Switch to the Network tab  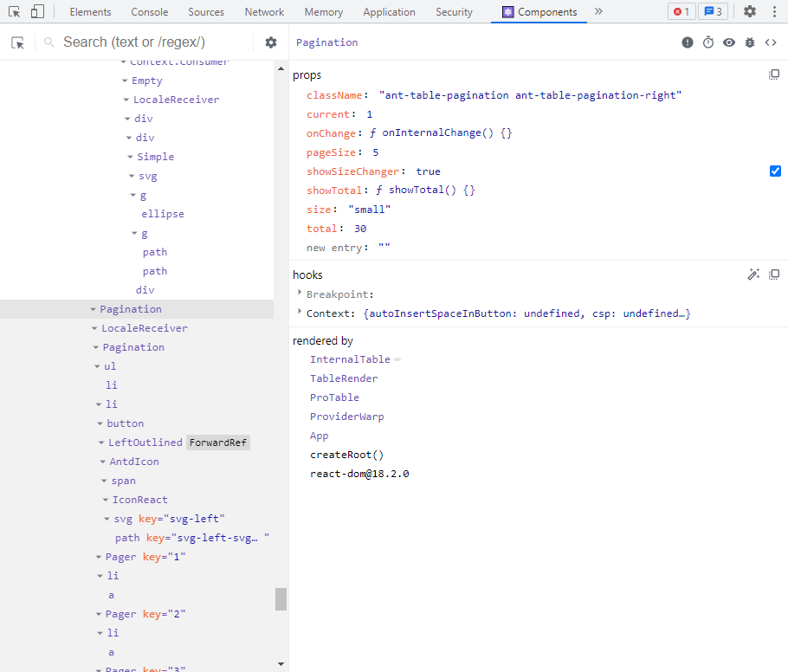coord(264,12)
